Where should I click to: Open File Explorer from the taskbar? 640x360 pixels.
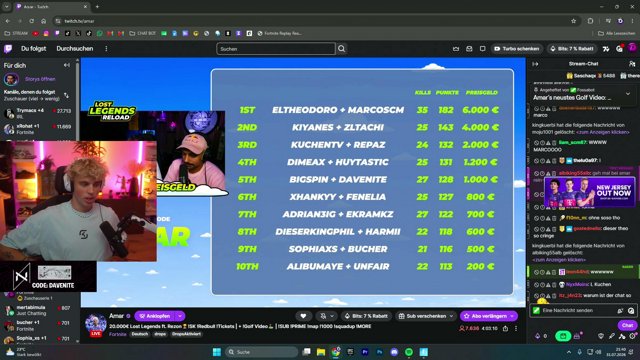pyautogui.click(x=321, y=352)
